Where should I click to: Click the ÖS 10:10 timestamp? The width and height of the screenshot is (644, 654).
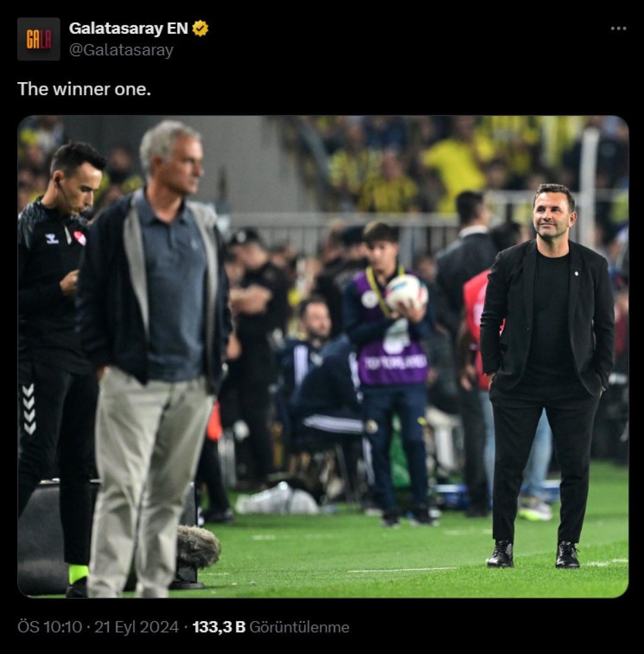coord(50,627)
